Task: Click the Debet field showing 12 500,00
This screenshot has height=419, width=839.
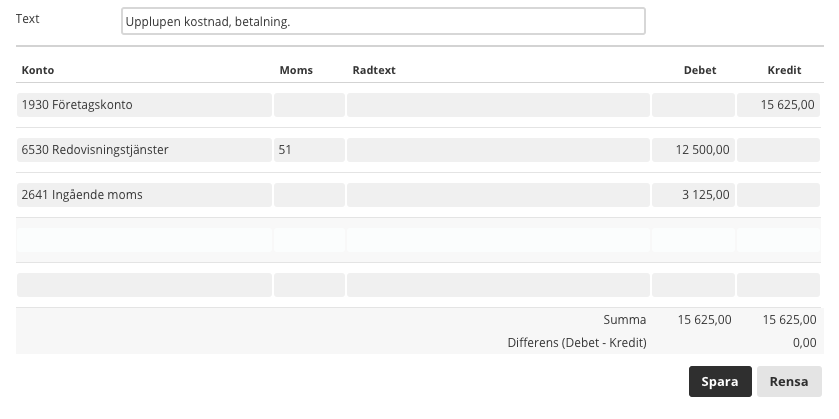Action: coord(693,150)
